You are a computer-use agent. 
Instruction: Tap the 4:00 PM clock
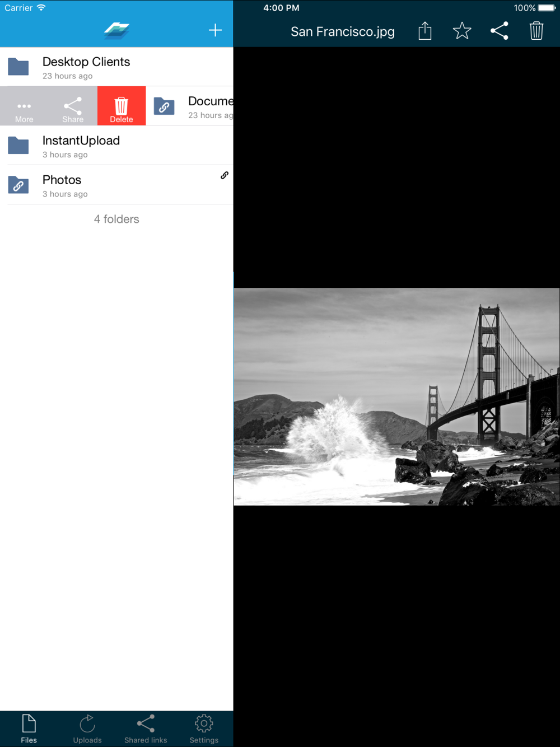[x=281, y=8]
